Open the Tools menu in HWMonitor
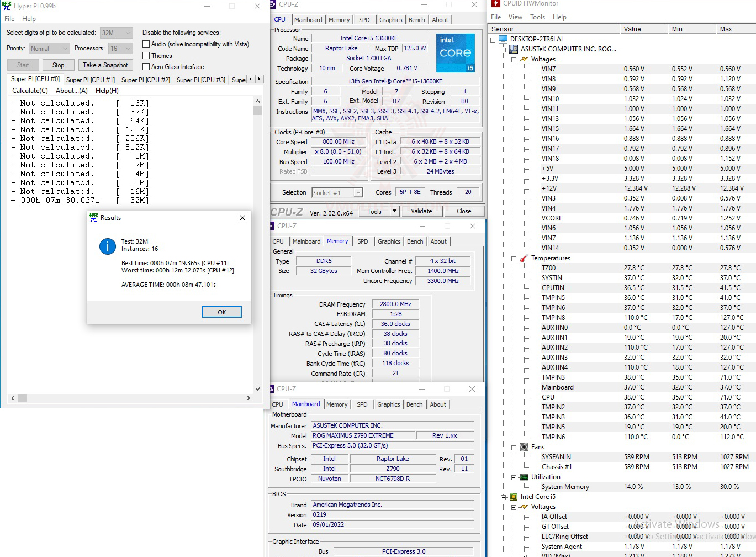The width and height of the screenshot is (756, 557). click(537, 17)
